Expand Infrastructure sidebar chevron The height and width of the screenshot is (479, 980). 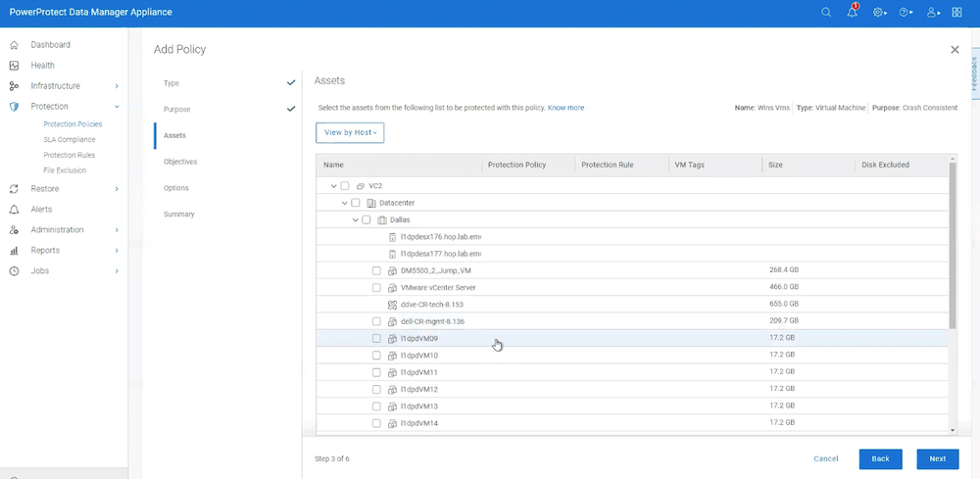pos(117,86)
